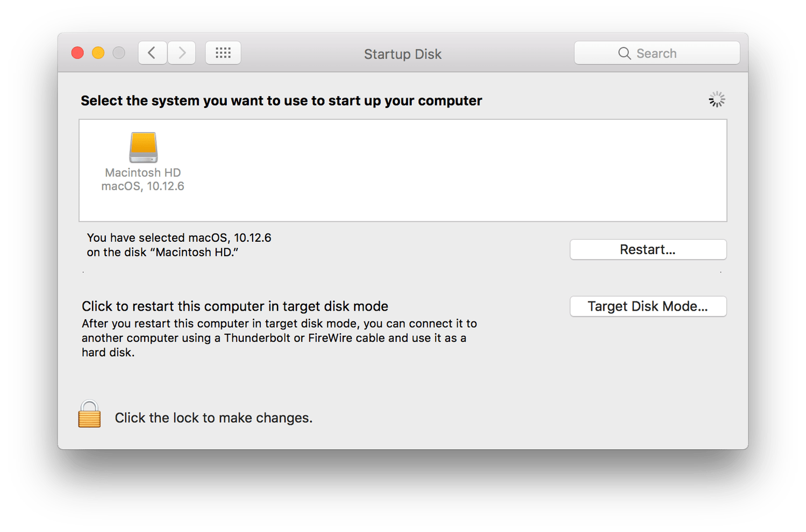This screenshot has height=532, width=806.
Task: Click the gray zoom window button
Action: click(119, 53)
